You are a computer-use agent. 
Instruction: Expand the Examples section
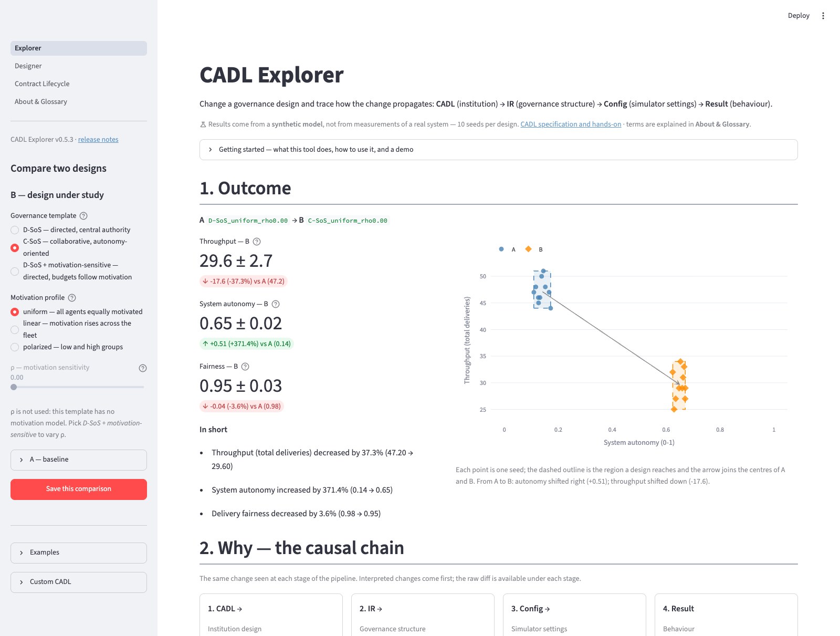pyautogui.click(x=79, y=553)
